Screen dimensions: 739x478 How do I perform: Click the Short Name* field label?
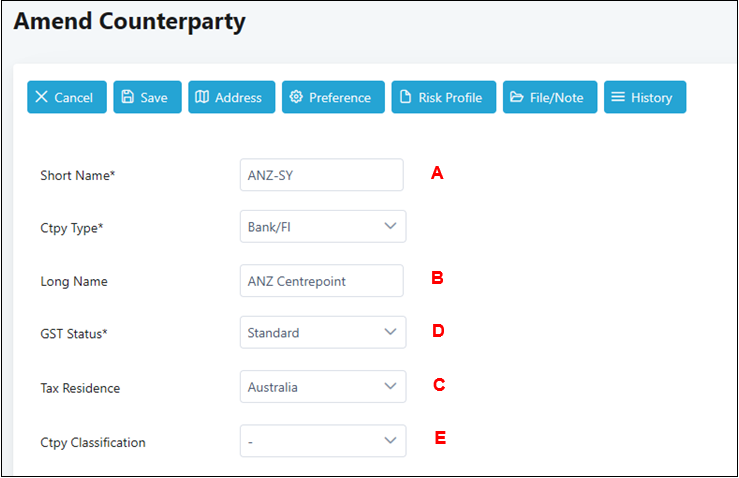point(78,175)
